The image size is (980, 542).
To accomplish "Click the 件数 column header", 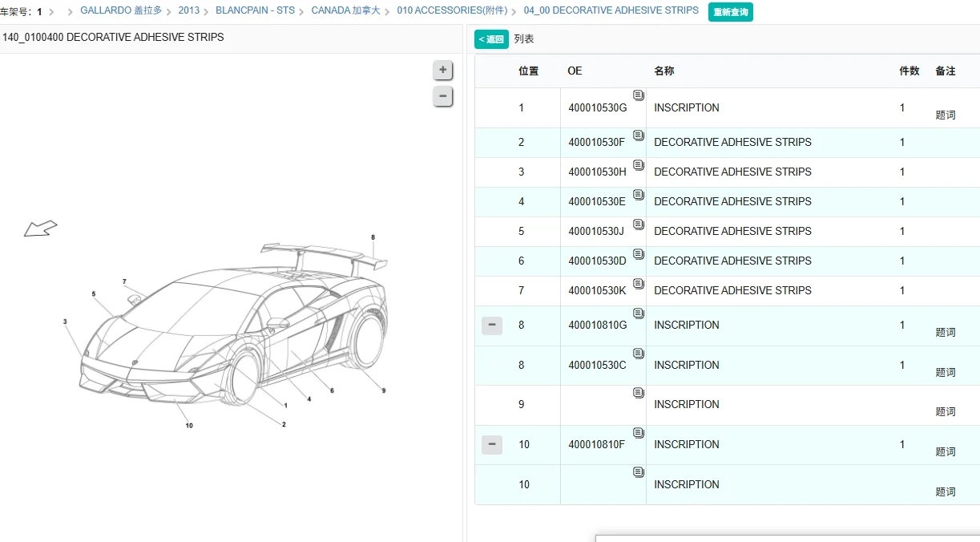I will point(909,71).
